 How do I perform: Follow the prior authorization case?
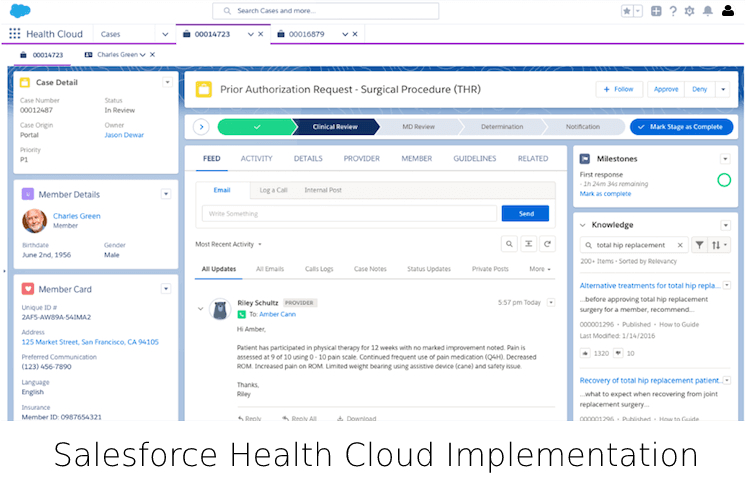[619, 89]
